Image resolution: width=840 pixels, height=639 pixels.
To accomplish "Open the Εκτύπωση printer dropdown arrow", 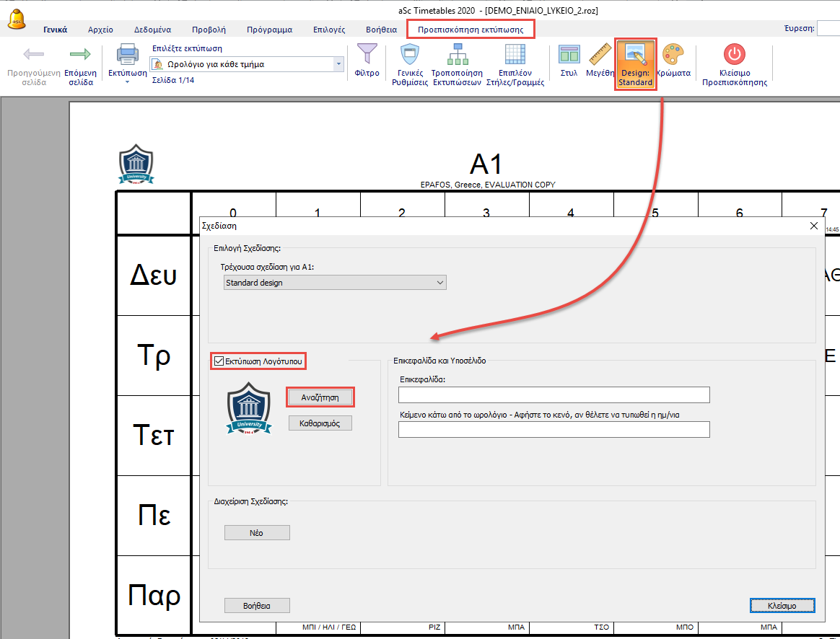I will click(127, 81).
